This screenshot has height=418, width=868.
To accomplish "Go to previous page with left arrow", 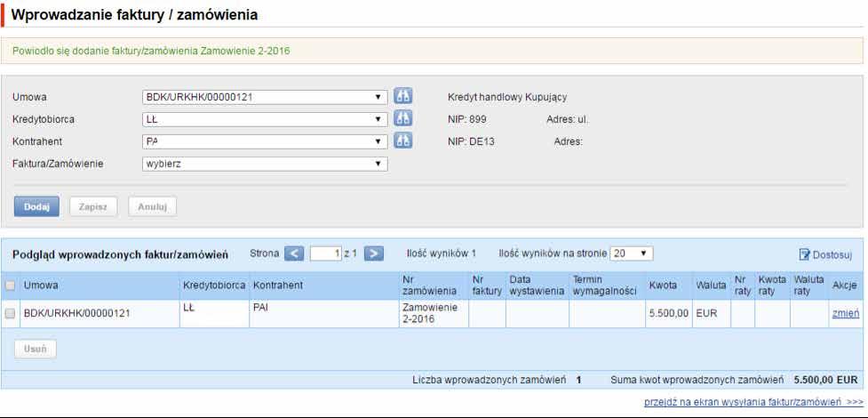I will [294, 253].
